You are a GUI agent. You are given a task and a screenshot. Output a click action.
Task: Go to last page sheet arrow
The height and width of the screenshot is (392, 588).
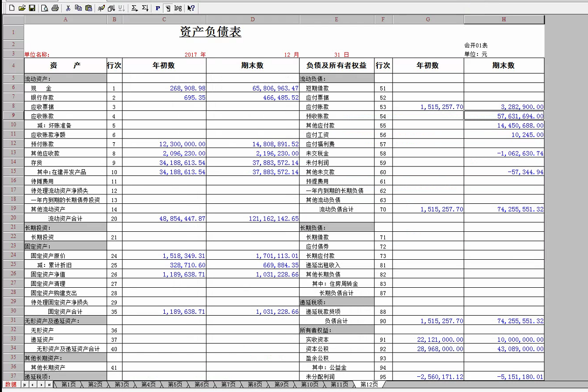pos(49,384)
